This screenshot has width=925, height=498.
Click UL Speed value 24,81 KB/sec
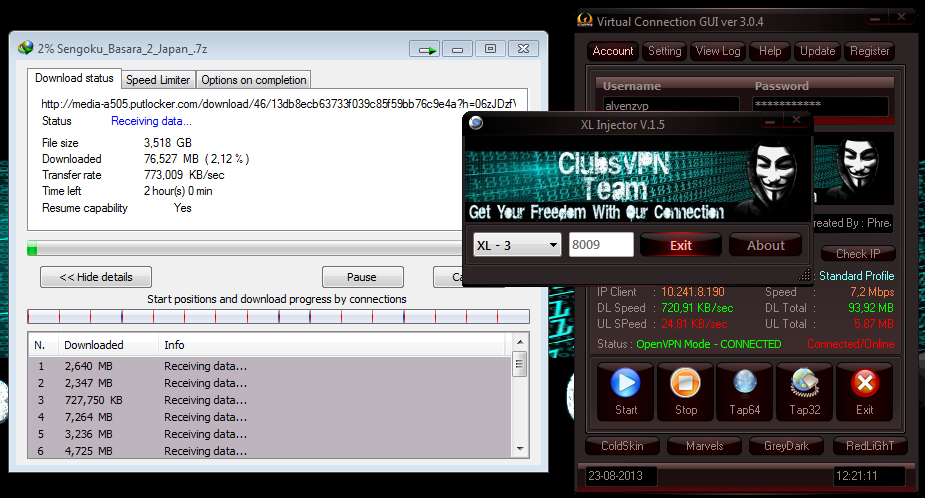693,324
